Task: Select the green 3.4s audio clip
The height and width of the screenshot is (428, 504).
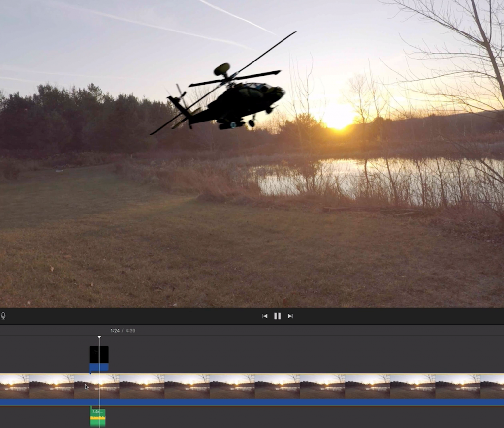Action: point(97,417)
